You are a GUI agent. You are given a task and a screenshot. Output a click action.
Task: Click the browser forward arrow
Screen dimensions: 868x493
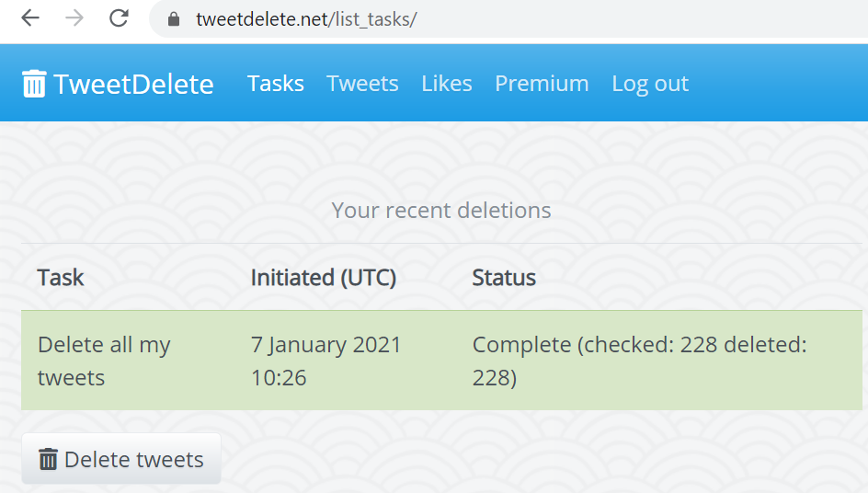click(x=74, y=18)
